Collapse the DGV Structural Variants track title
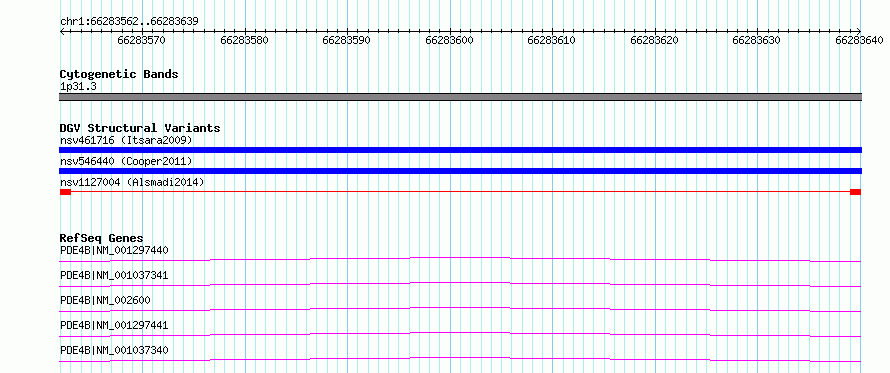Image resolution: width=890 pixels, height=373 pixels. pyautogui.click(x=140, y=128)
